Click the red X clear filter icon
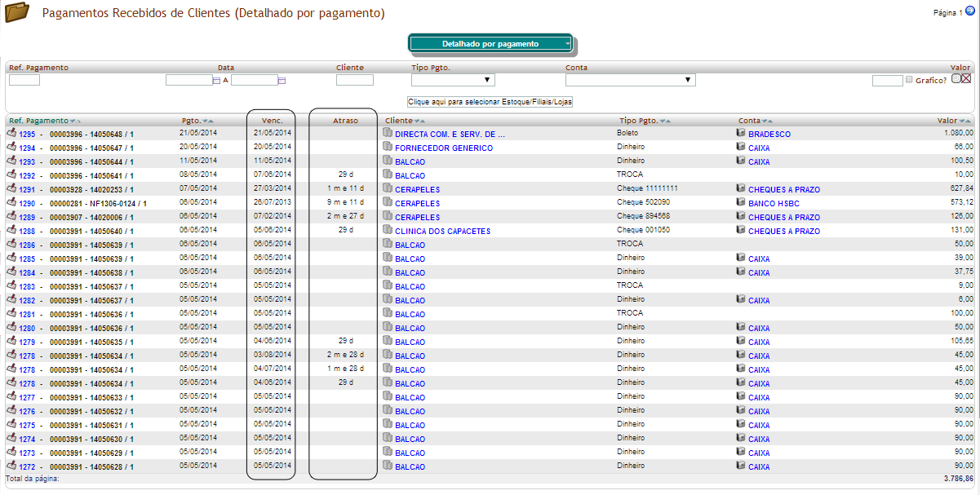This screenshot has width=980, height=495. [966, 78]
